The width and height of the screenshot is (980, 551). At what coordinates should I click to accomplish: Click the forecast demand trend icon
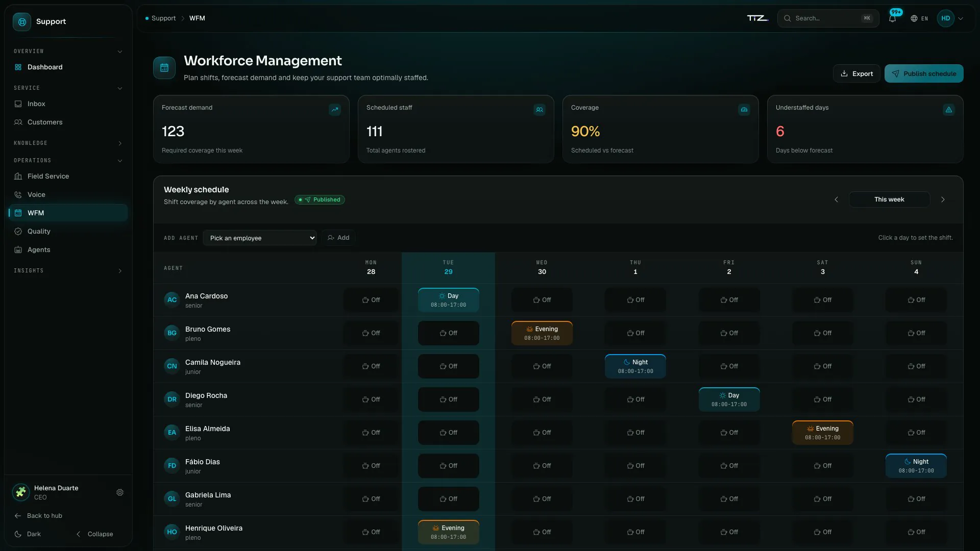tap(335, 110)
